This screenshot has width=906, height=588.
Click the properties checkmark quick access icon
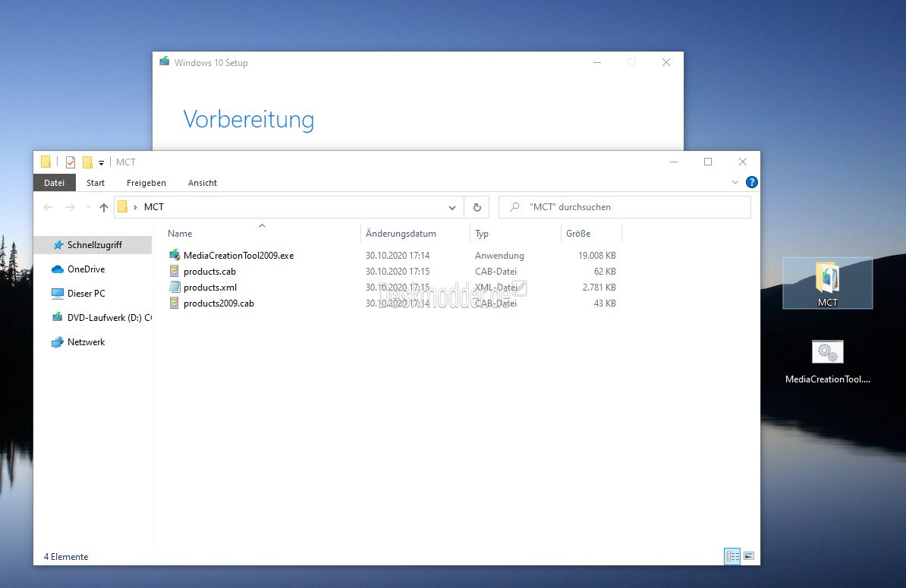pyautogui.click(x=71, y=162)
